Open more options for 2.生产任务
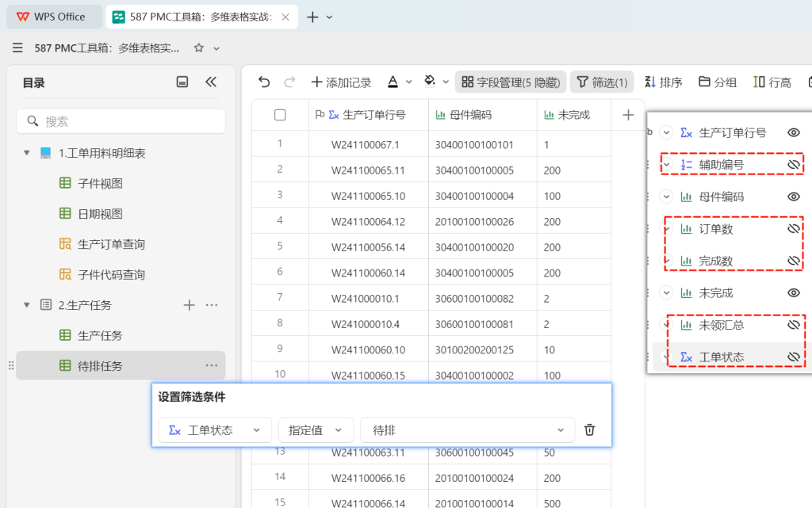The width and height of the screenshot is (812, 508). (x=211, y=305)
